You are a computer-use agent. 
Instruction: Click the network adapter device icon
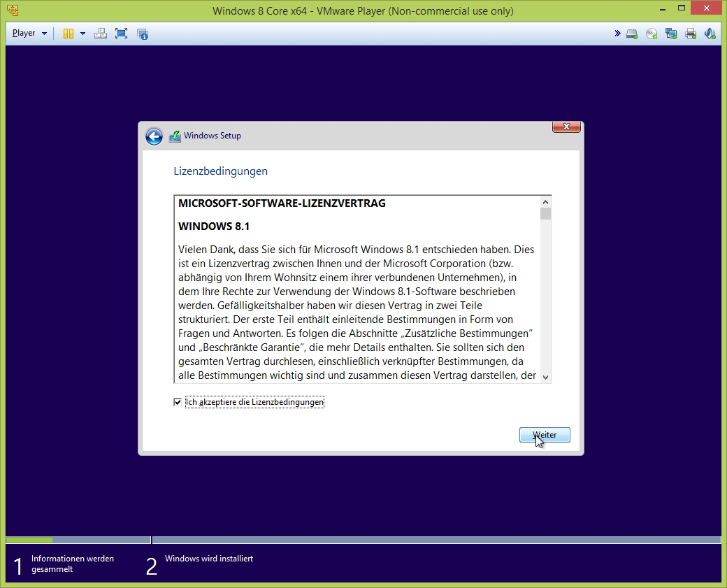[671, 34]
